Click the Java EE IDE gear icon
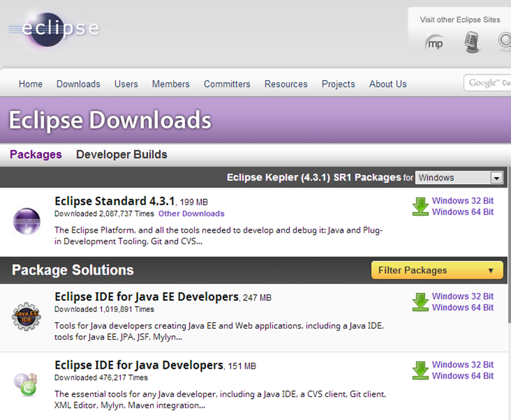The width and height of the screenshot is (511, 420). pyautogui.click(x=27, y=317)
